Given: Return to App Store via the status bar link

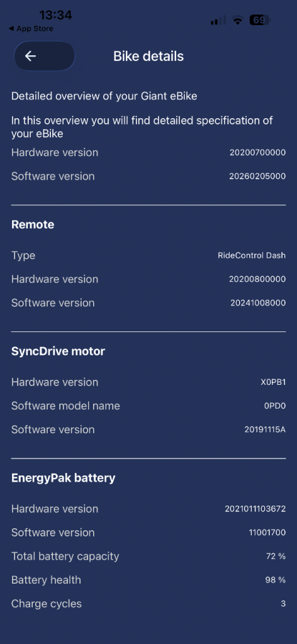Looking at the screenshot, I should click(31, 29).
